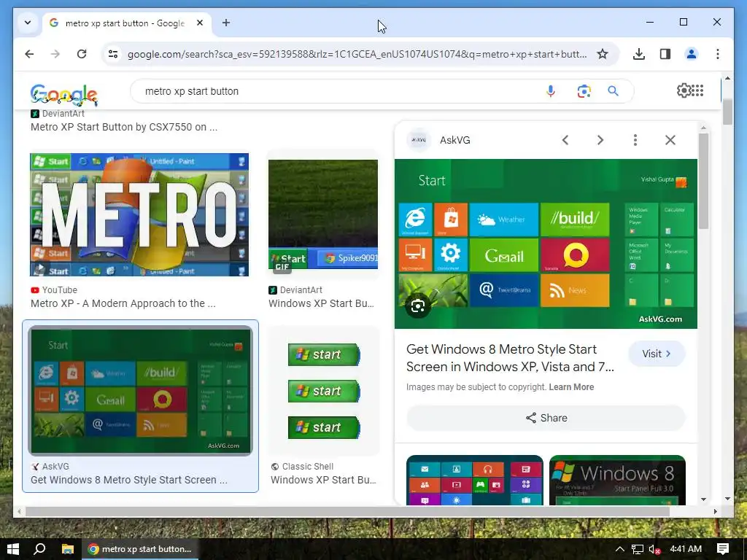The image size is (747, 560).
Task: Click the blue magnifier search button
Action: pos(613,91)
